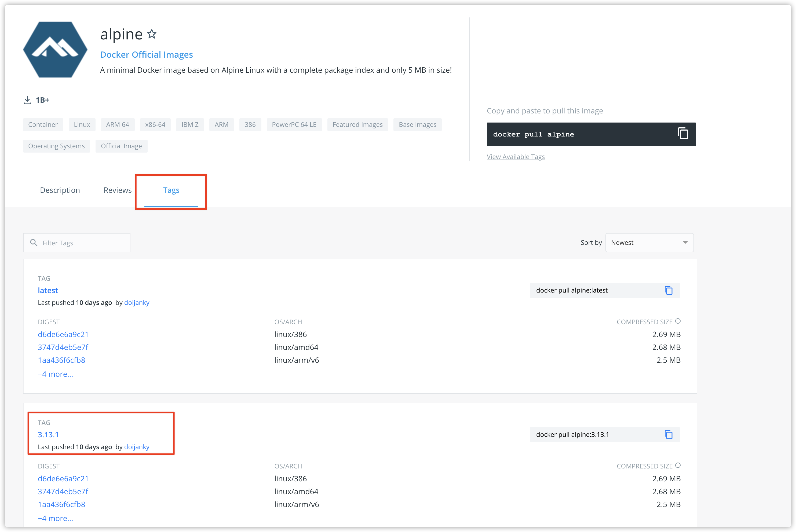Click the download count icon
The image size is (796, 532).
pyautogui.click(x=27, y=100)
